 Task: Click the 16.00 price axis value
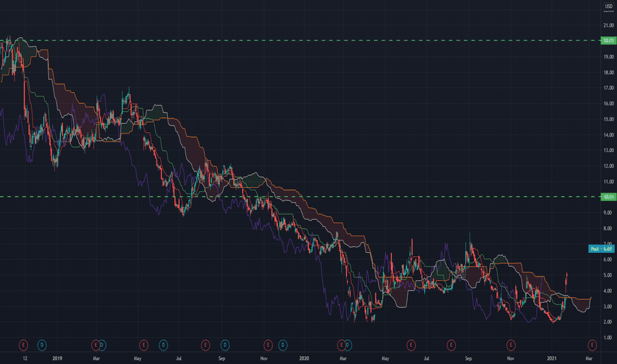608,103
